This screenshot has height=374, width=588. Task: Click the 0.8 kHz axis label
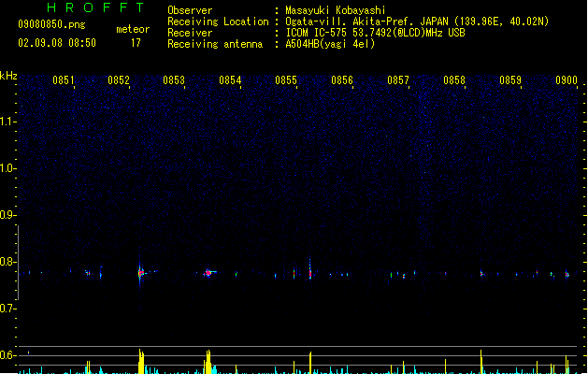point(8,262)
